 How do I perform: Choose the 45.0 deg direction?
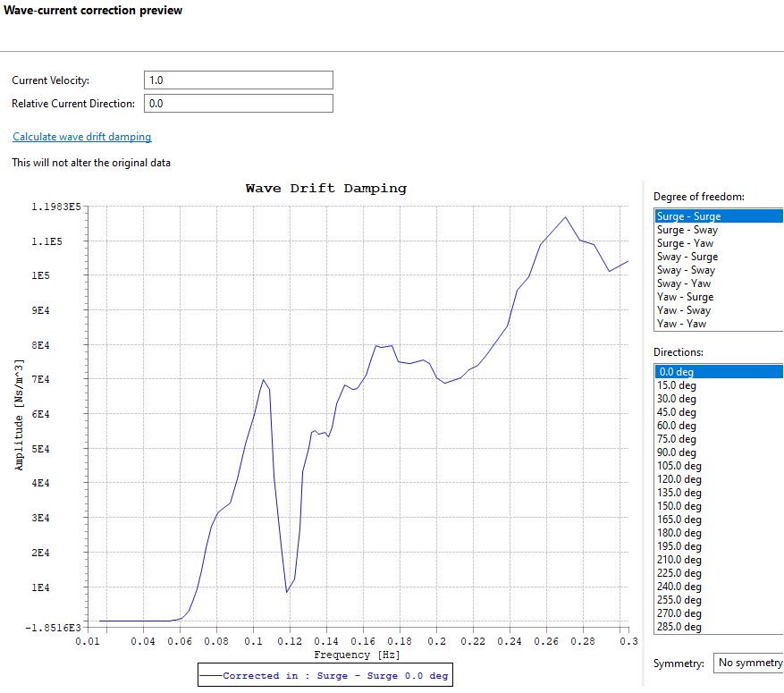[x=677, y=412]
